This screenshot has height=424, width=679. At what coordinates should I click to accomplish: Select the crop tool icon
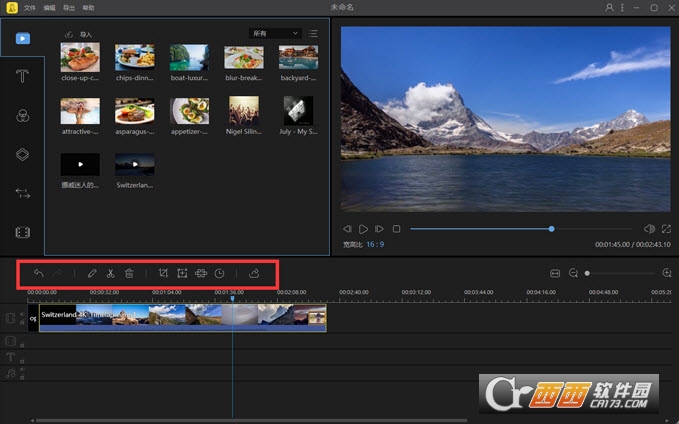[163, 273]
